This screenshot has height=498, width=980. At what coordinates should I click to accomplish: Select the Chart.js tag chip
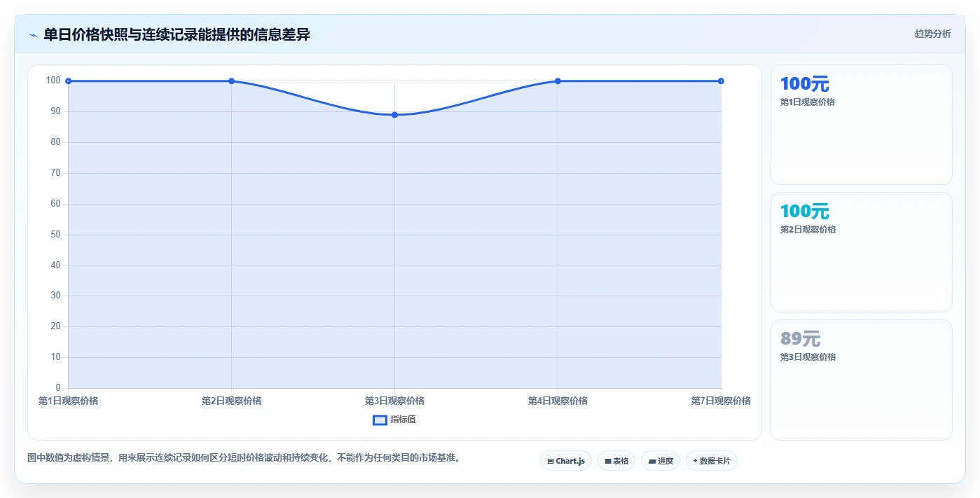(566, 461)
